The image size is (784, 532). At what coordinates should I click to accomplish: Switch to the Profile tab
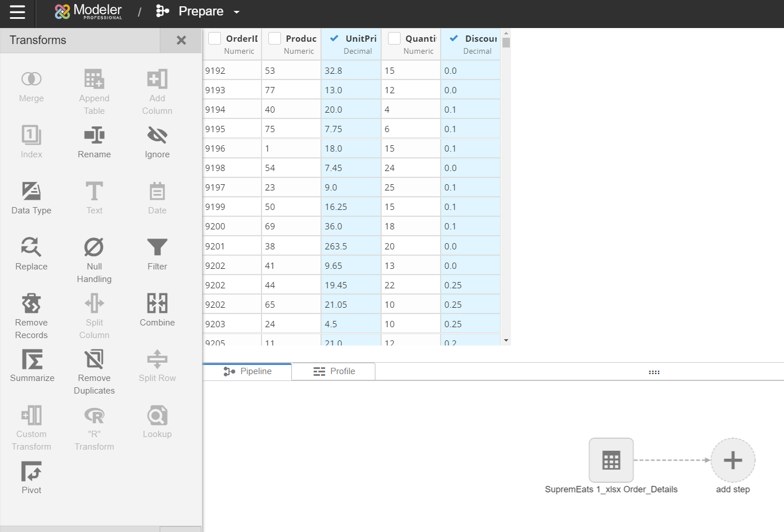pos(334,371)
